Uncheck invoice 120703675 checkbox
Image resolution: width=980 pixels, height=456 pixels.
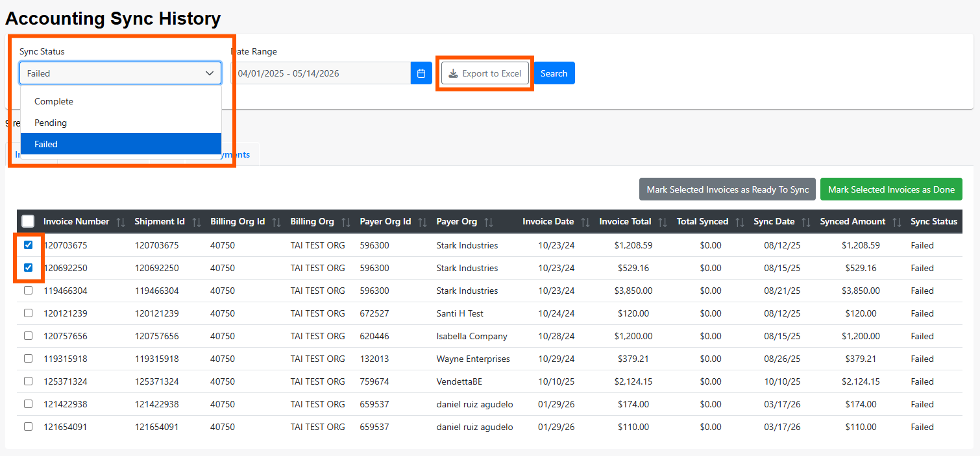point(28,245)
